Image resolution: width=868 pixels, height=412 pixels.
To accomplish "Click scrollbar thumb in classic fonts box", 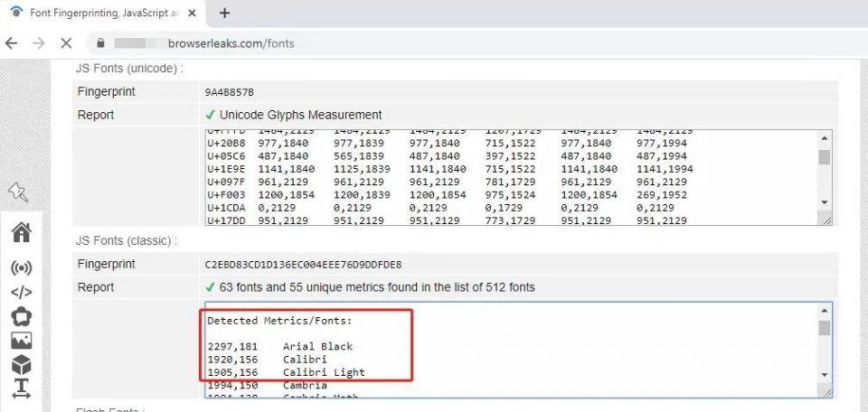I will pos(825,328).
